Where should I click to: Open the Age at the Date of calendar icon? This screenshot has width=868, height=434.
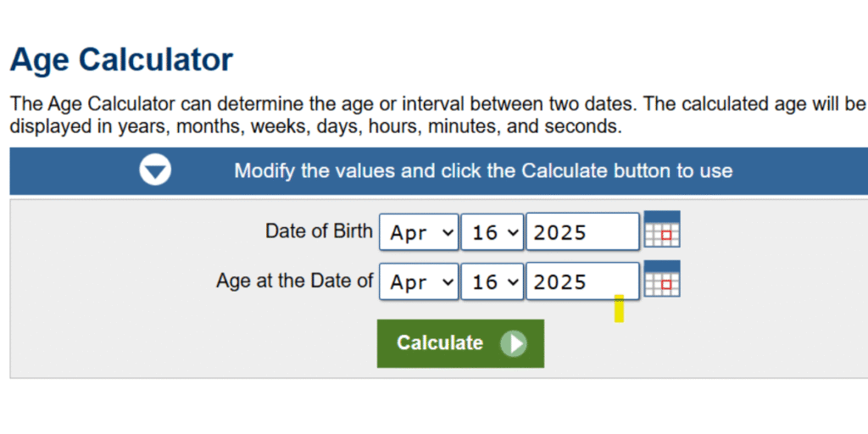click(x=662, y=279)
